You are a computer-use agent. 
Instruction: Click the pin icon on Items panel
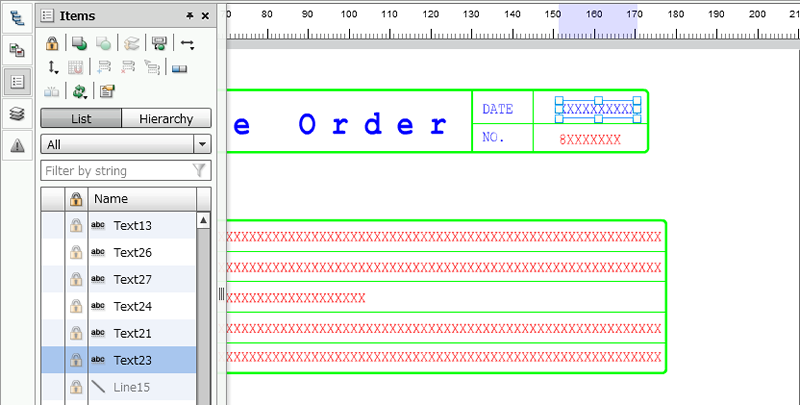click(189, 16)
